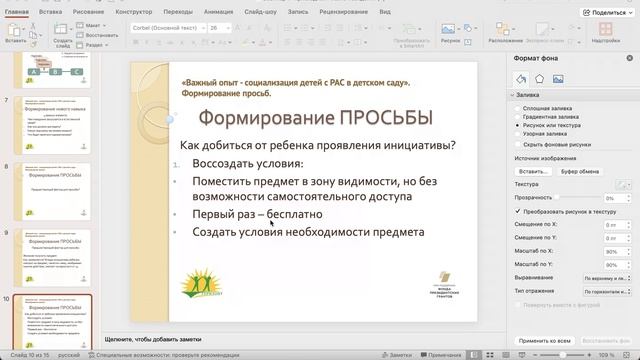Open the Анимация ribbon tab
The image size is (640, 360).
(218, 12)
